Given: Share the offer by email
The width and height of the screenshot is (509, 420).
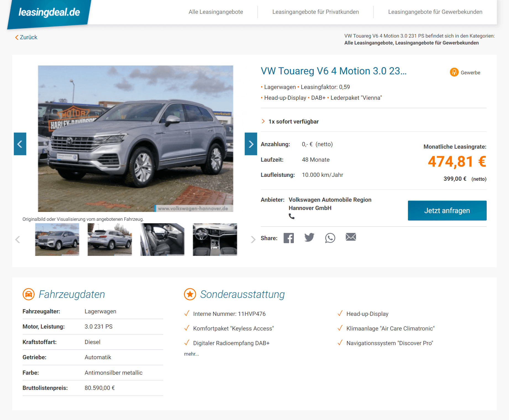Looking at the screenshot, I should click(351, 237).
